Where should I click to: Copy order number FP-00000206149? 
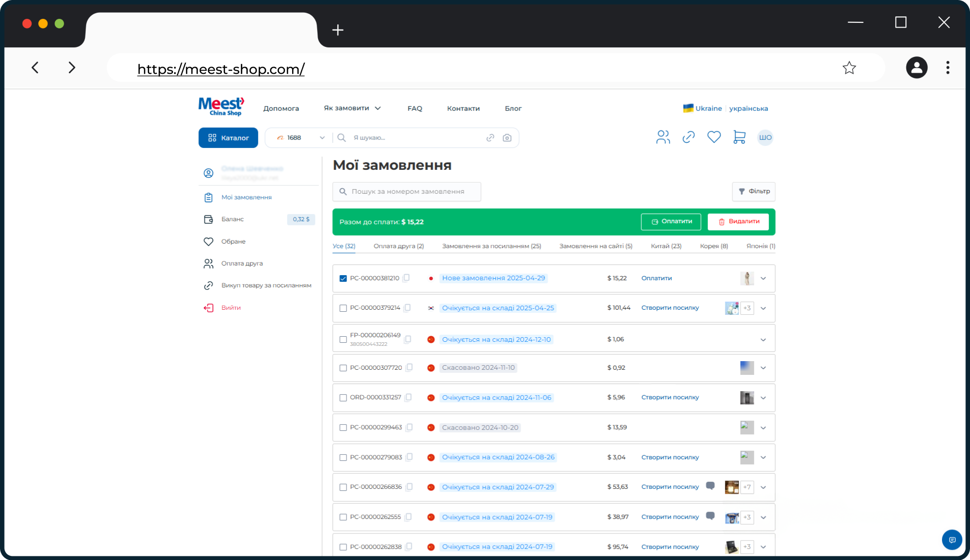click(408, 339)
